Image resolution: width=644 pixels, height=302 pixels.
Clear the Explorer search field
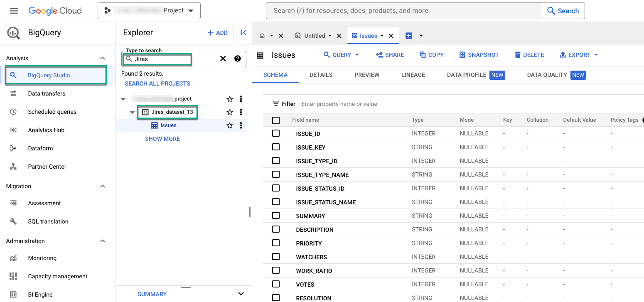tap(223, 59)
